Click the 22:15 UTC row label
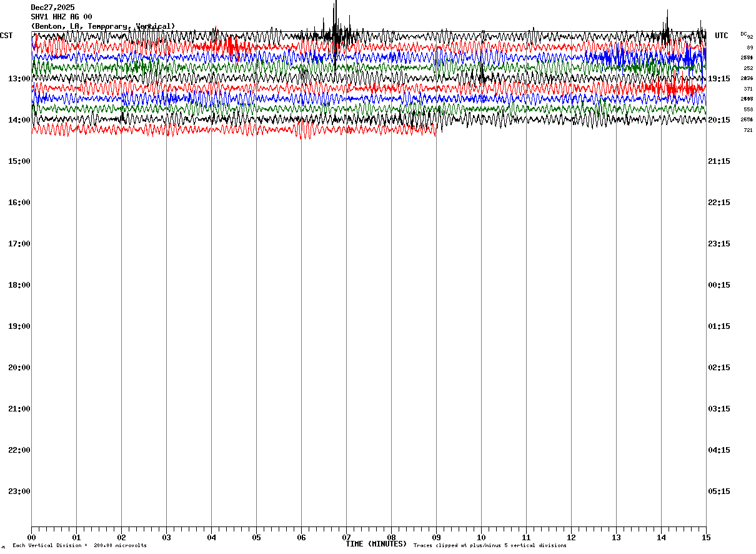 click(719, 203)
